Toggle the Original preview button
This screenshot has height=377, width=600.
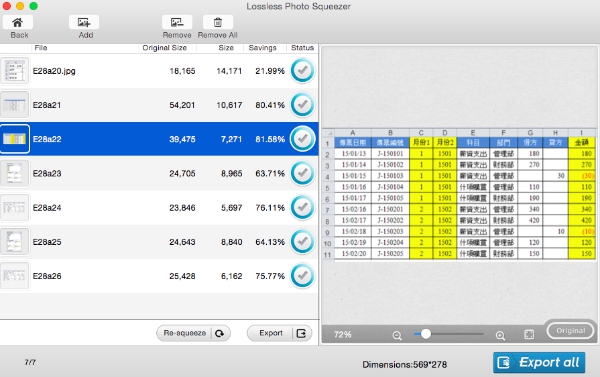(x=571, y=331)
